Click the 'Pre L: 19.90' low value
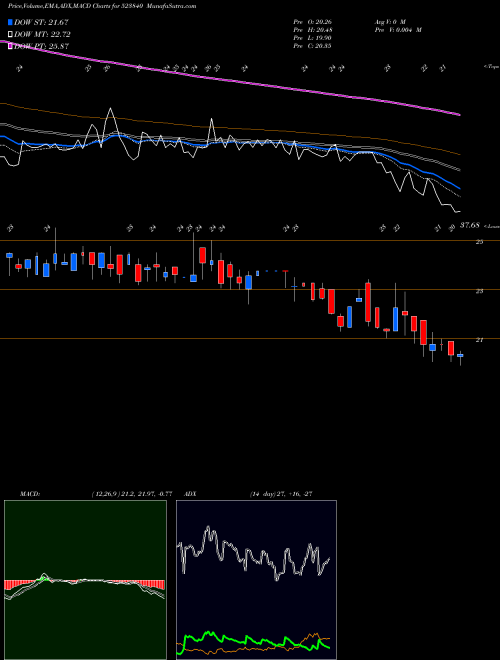The image size is (500, 660). 312,38
